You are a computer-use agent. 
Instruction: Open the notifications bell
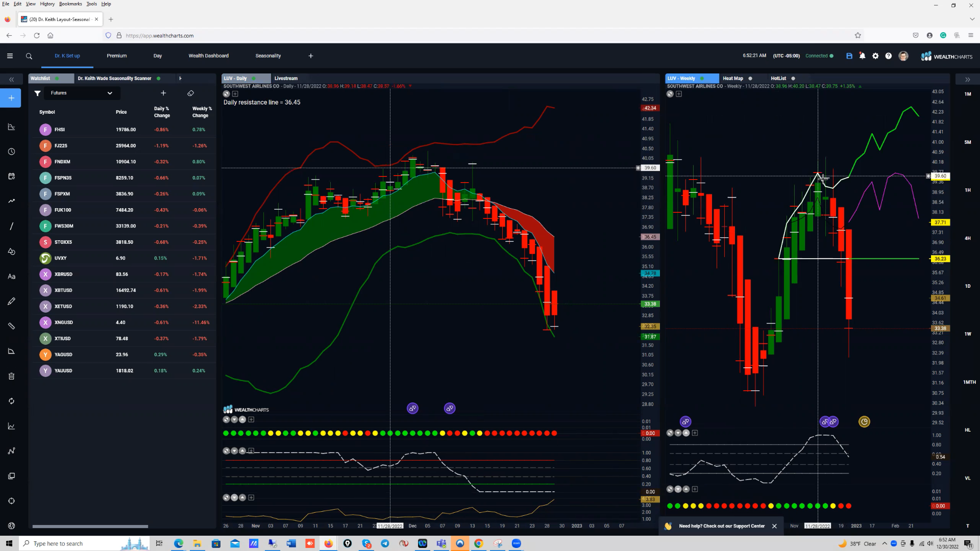point(862,56)
